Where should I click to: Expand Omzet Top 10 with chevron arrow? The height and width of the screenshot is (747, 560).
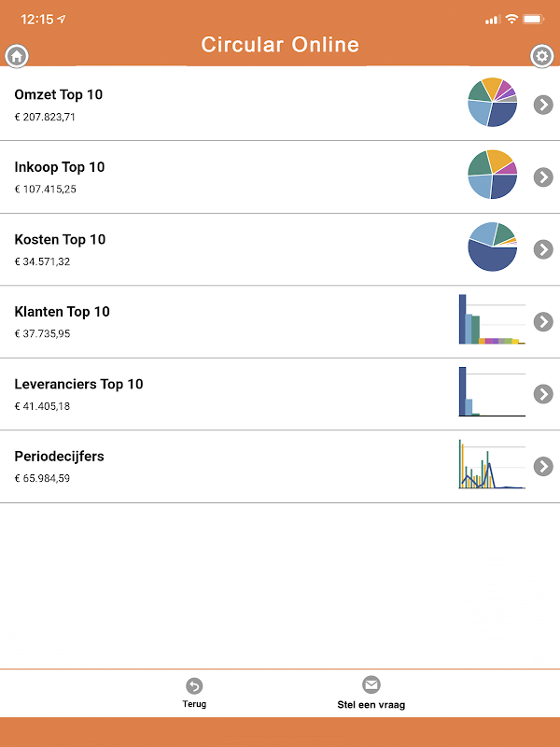pos(543,105)
